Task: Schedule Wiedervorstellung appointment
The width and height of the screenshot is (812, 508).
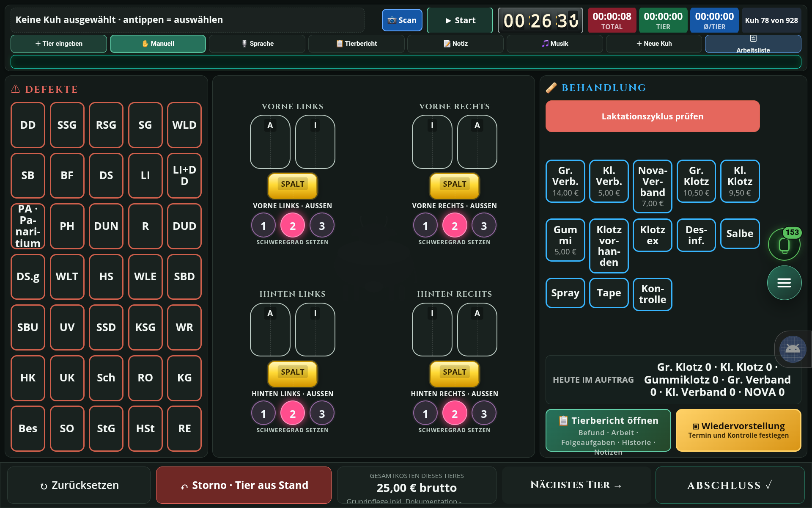Action: [x=738, y=430]
